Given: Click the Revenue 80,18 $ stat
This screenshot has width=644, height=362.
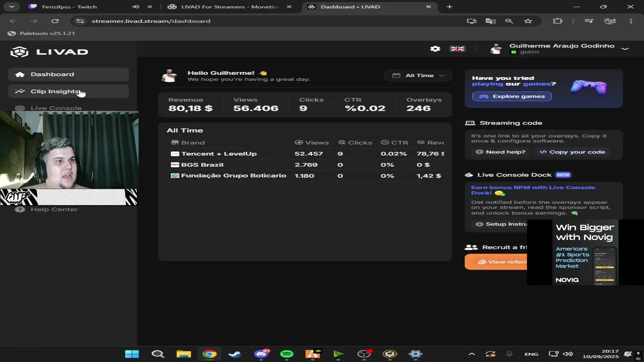Looking at the screenshot, I should 191,105.
